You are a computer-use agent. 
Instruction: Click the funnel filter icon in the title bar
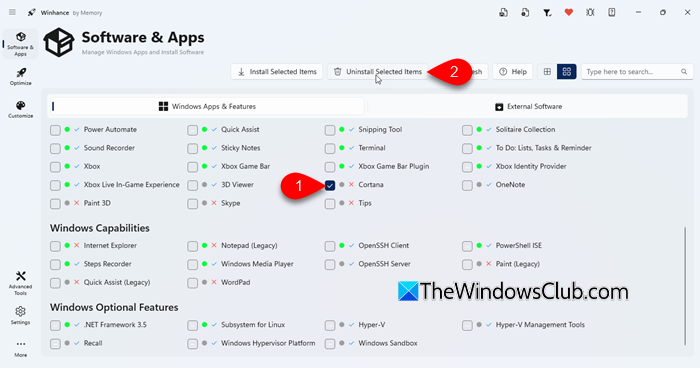pos(547,12)
